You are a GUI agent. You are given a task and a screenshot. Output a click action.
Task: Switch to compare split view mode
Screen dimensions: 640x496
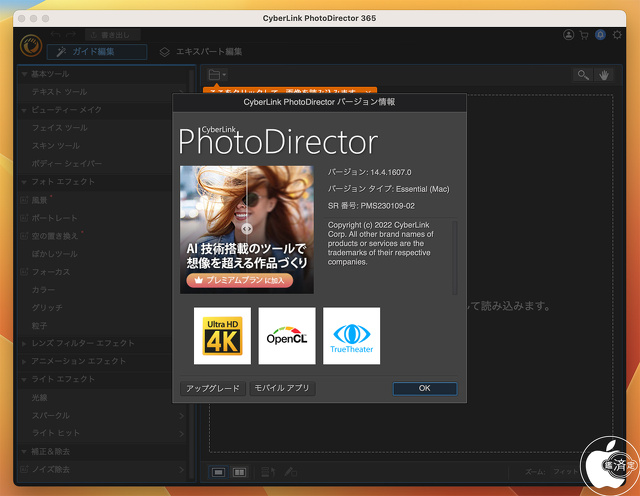tap(239, 472)
